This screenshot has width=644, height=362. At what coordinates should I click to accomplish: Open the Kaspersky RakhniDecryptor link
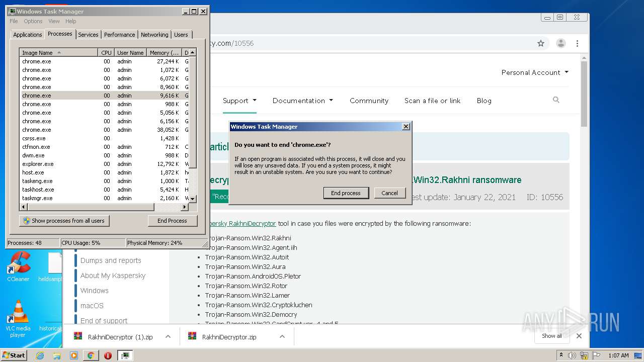243,223
